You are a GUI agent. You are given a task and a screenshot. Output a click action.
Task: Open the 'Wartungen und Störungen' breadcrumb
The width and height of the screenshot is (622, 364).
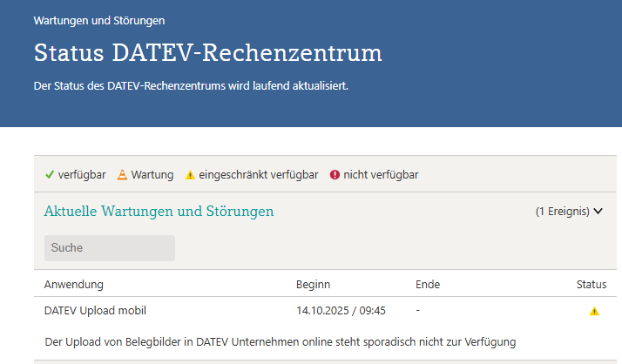click(98, 19)
